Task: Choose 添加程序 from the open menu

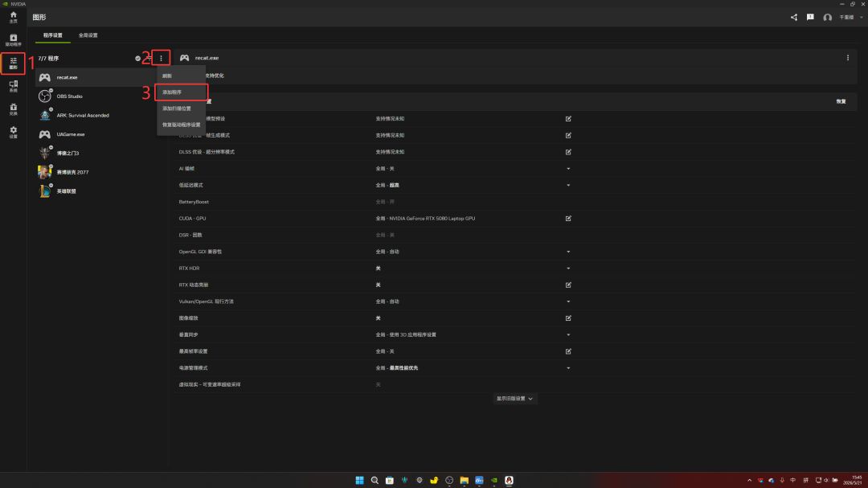Action: [181, 92]
